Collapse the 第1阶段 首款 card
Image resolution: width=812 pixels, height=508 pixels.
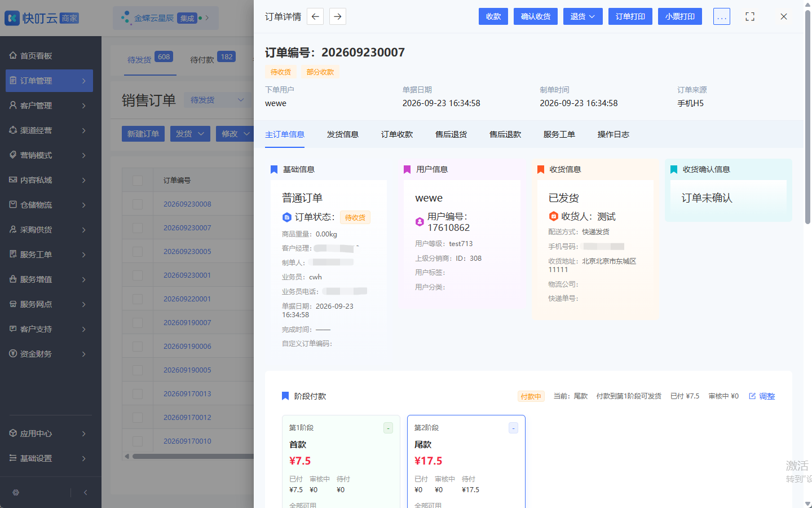point(388,428)
